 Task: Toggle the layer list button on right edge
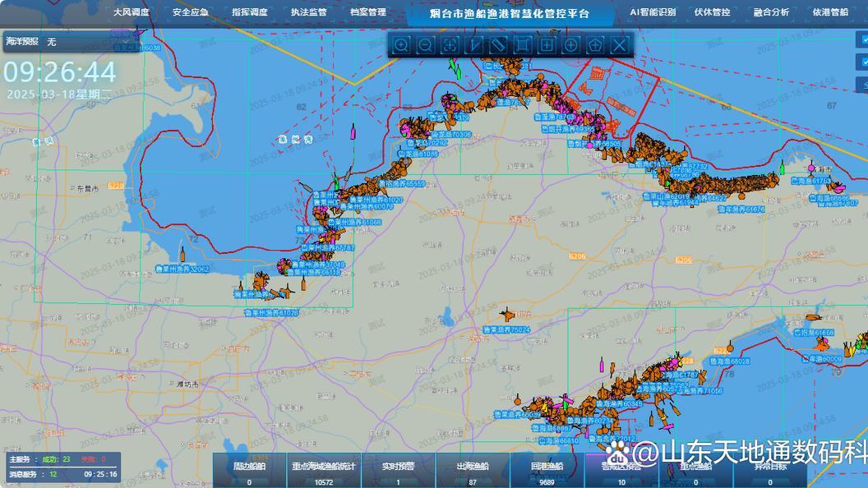[x=864, y=83]
